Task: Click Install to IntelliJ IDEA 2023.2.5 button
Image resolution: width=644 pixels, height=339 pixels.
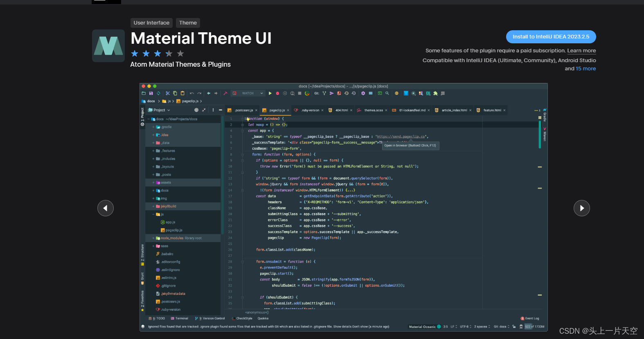Action: tap(551, 37)
